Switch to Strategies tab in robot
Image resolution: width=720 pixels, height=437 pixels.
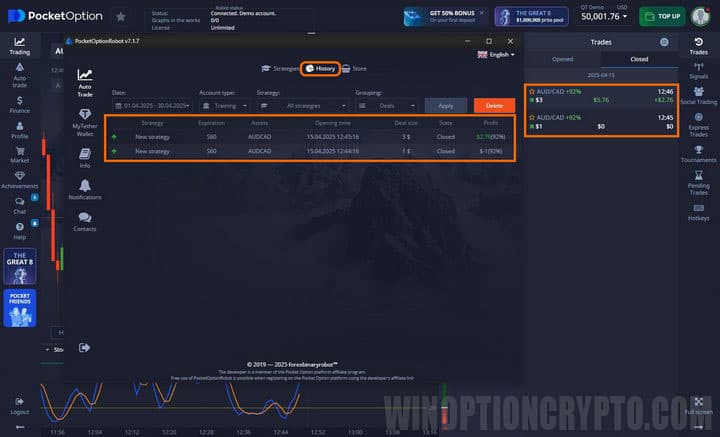(280, 68)
